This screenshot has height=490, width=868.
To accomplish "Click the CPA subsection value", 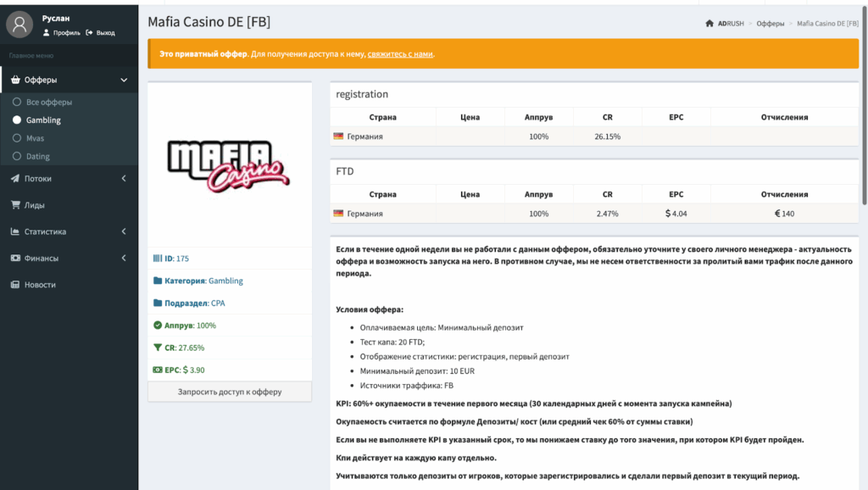I will coord(218,303).
